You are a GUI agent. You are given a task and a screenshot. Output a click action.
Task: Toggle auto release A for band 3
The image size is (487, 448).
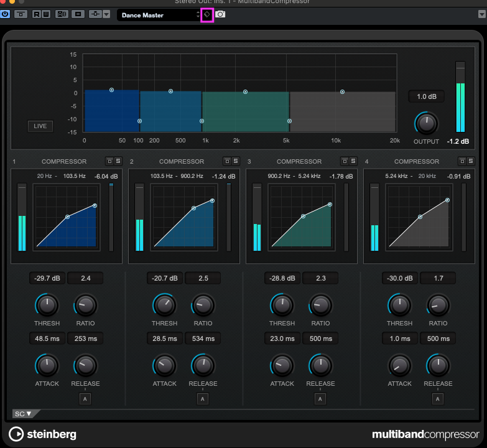[320, 399]
